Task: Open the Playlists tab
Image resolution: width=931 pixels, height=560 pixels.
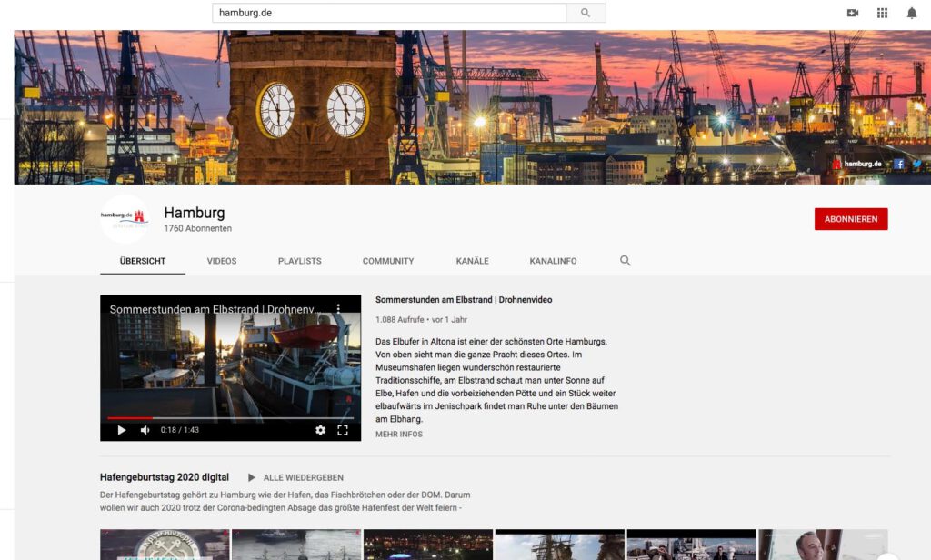Action: click(299, 261)
